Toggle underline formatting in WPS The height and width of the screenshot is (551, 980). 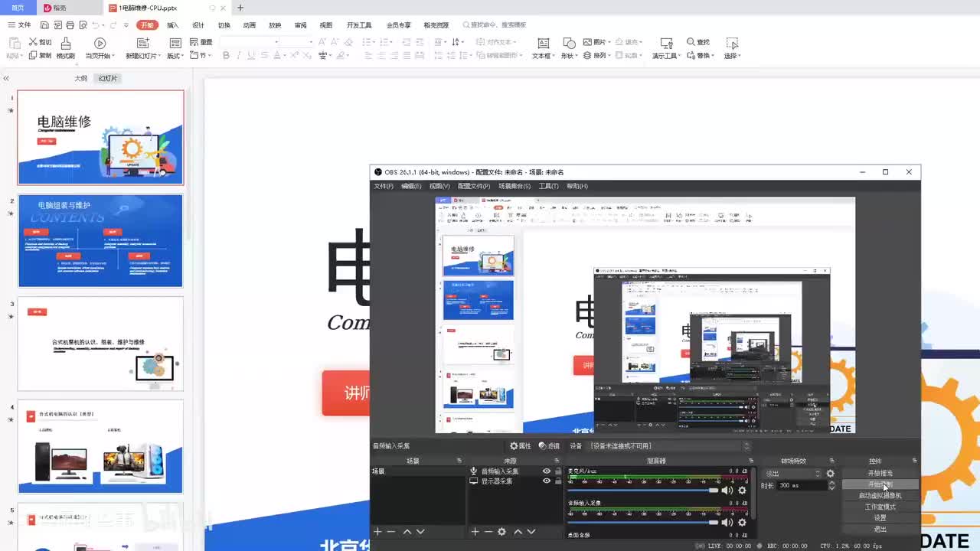(x=251, y=55)
